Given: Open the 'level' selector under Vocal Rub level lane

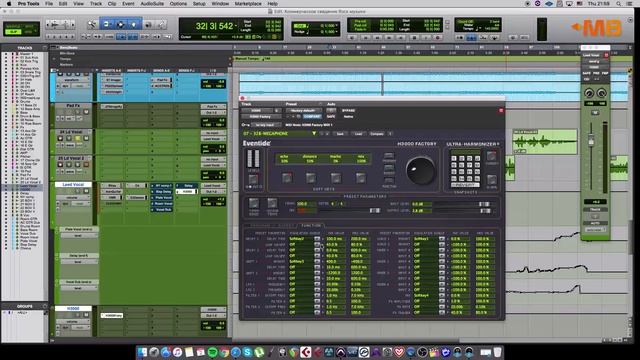Looking at the screenshot, I should pos(78,288).
